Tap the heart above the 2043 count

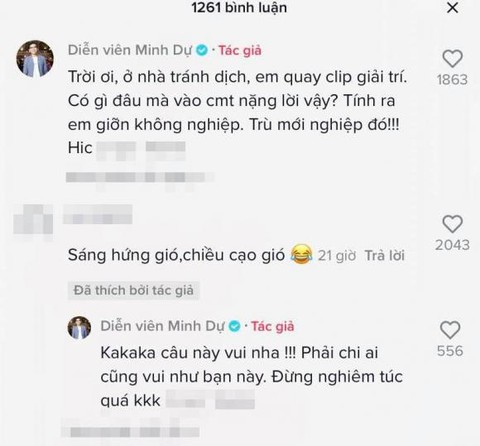452,224
